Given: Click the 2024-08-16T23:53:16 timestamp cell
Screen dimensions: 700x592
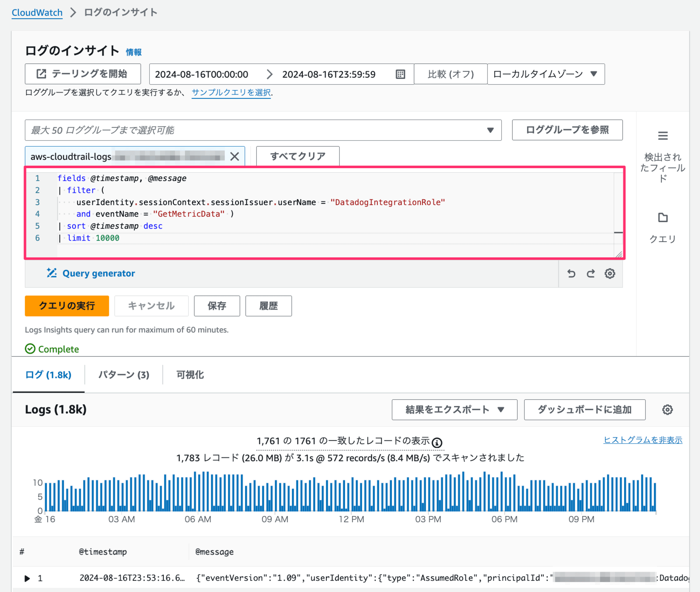Looking at the screenshot, I should click(x=132, y=578).
